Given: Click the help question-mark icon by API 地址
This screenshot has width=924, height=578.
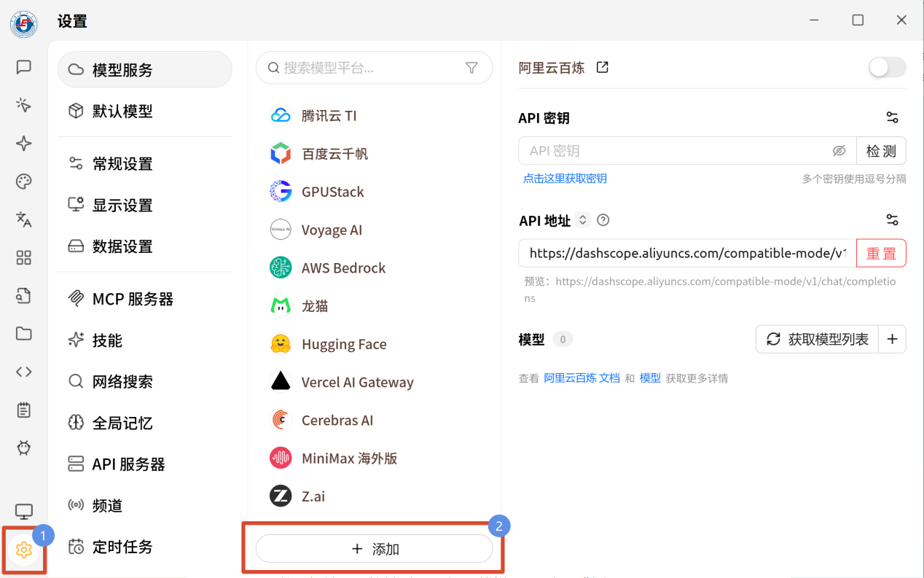Looking at the screenshot, I should click(603, 219).
